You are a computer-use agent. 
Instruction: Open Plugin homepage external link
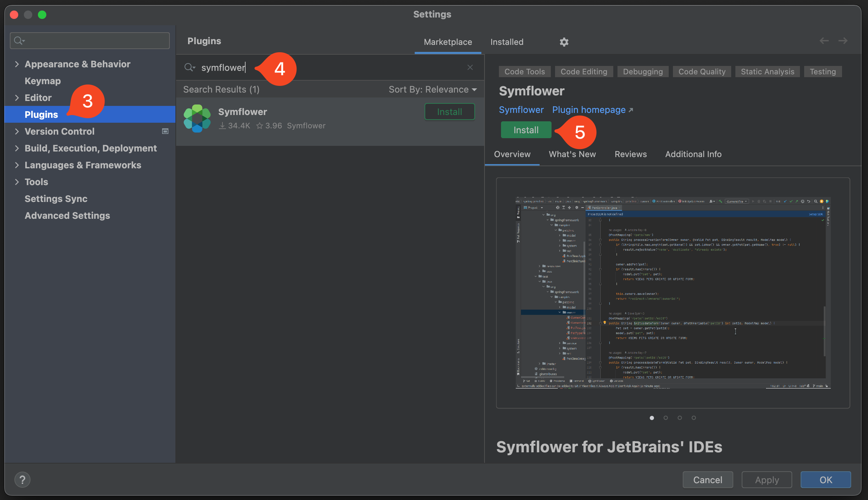point(593,110)
